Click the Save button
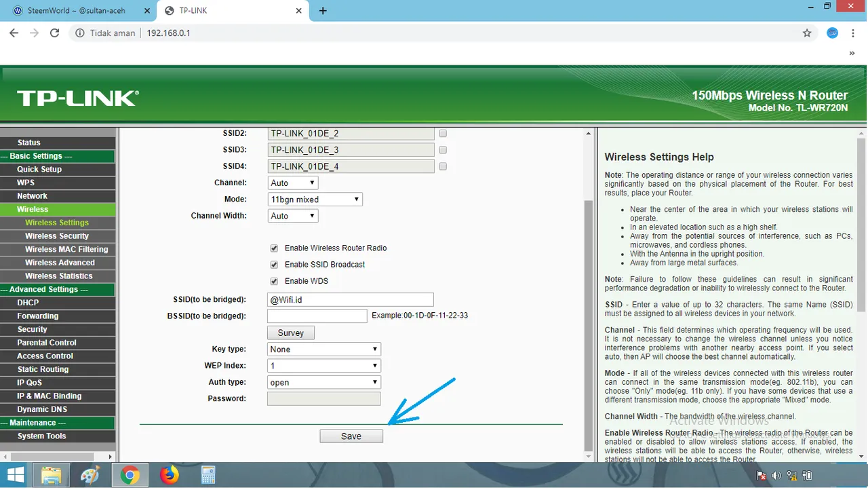This screenshot has height=490, width=868. [351, 436]
